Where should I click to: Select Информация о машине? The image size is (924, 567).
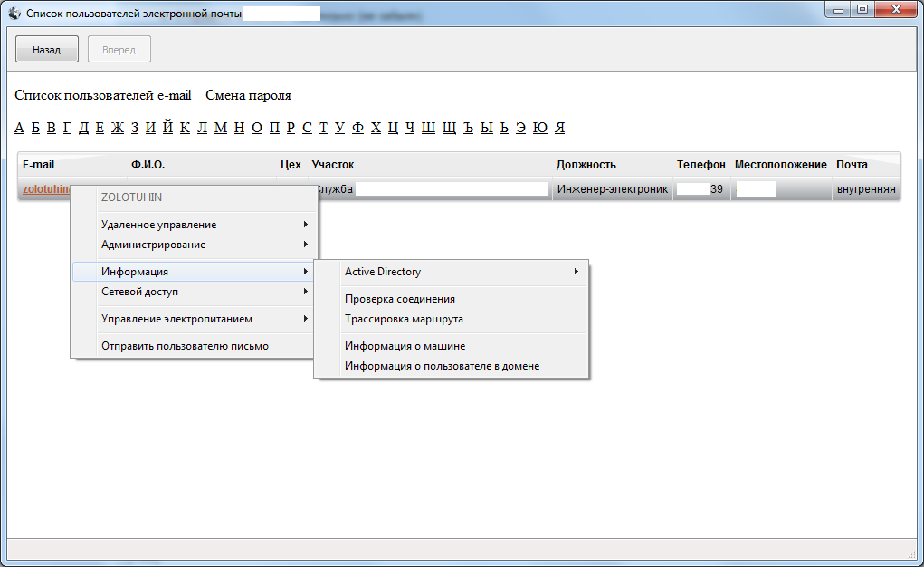[405, 346]
